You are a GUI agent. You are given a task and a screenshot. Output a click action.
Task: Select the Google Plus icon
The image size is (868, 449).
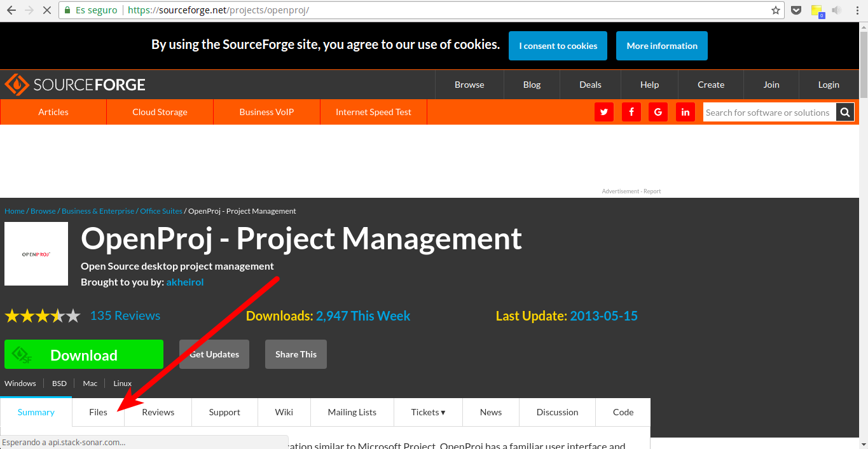click(658, 112)
